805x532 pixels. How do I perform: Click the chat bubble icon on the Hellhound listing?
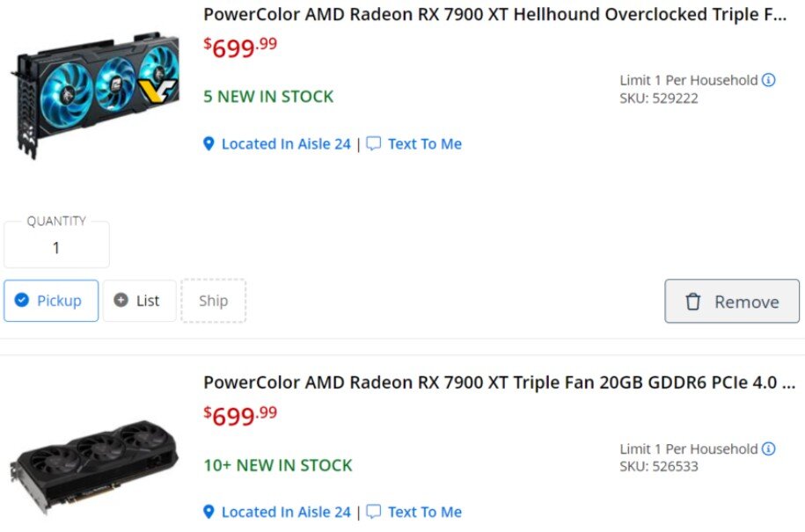coord(374,143)
